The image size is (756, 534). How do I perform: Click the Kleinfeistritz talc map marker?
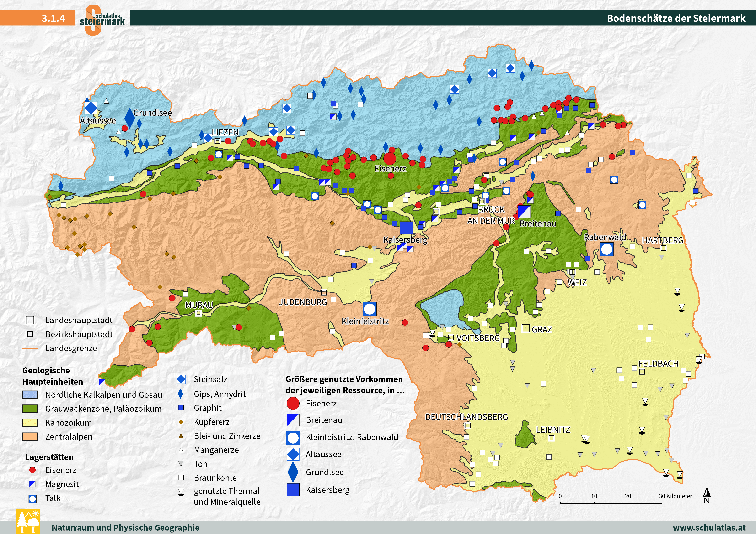(x=370, y=309)
